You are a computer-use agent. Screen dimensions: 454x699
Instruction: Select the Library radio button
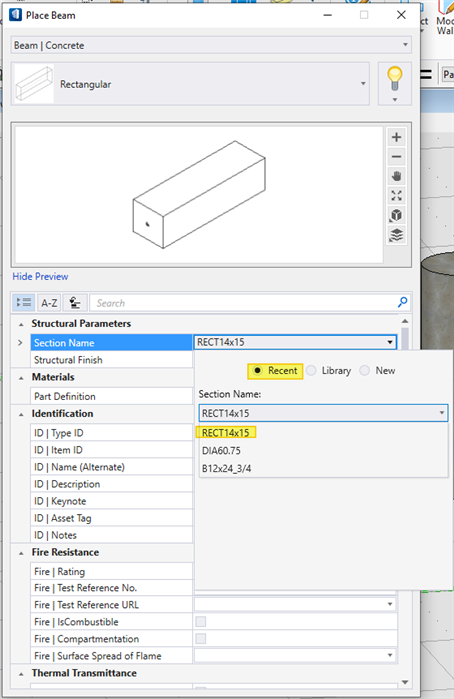tap(329, 370)
